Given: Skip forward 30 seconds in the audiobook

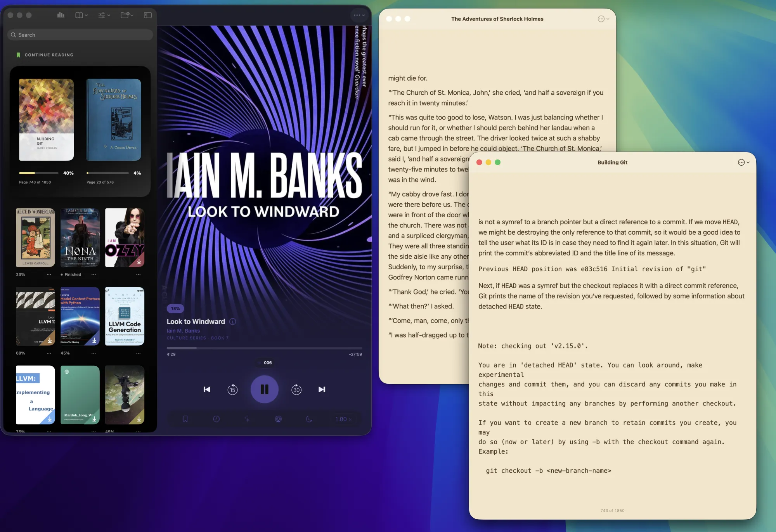Looking at the screenshot, I should pos(296,390).
